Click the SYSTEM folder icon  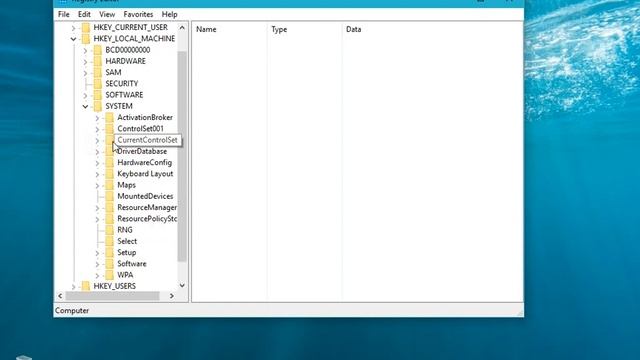coord(98,106)
